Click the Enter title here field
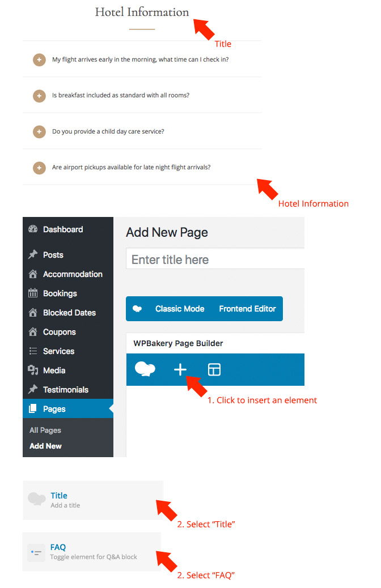 [215, 259]
